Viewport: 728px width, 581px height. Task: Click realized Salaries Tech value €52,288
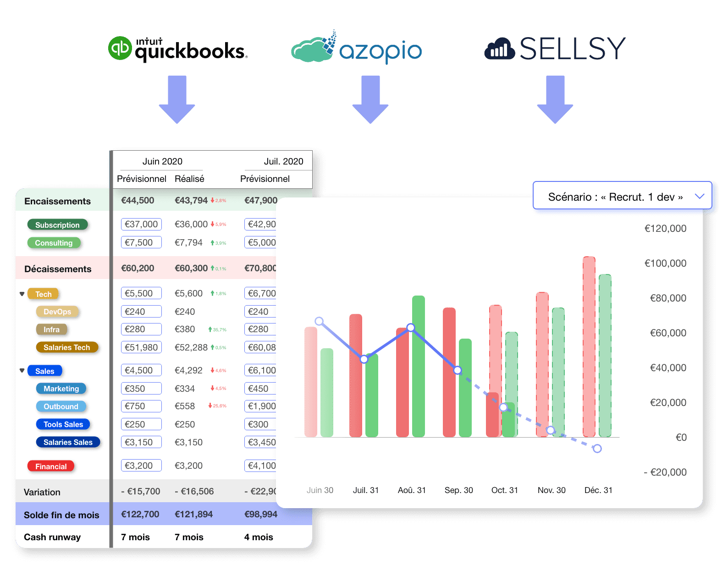(x=191, y=347)
